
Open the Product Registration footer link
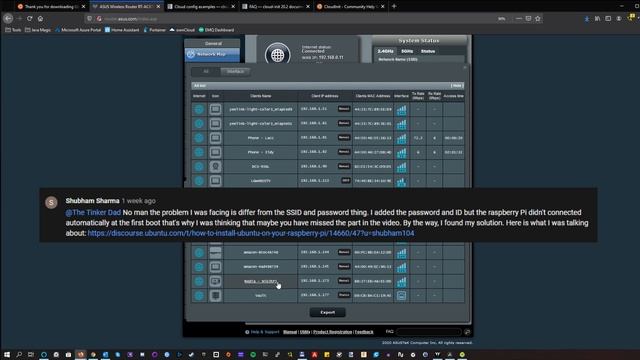332,332
